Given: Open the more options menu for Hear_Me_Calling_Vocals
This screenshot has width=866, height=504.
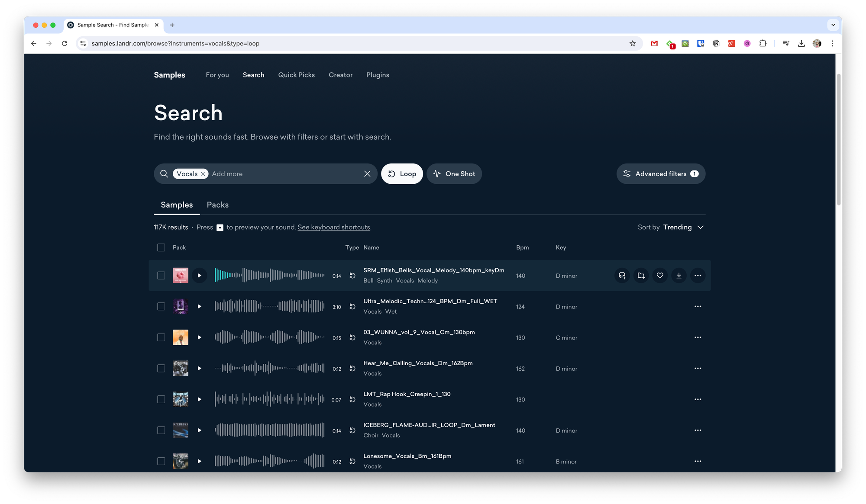Looking at the screenshot, I should (x=698, y=369).
